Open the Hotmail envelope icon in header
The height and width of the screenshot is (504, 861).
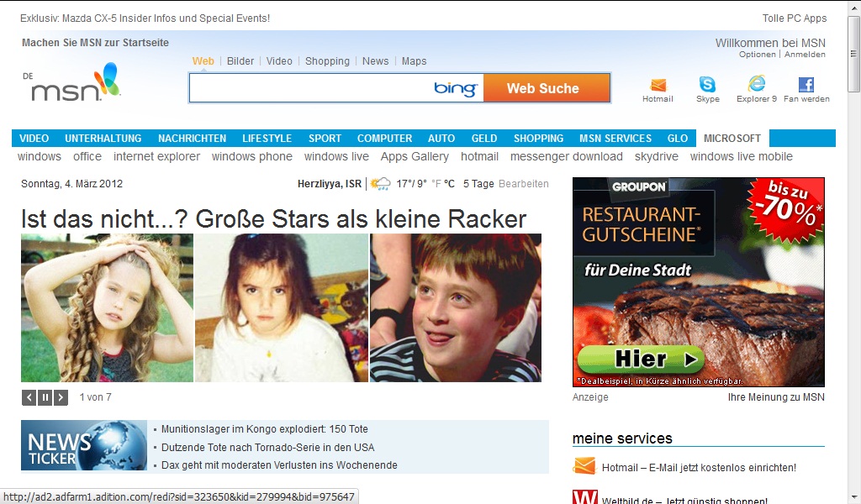point(658,85)
